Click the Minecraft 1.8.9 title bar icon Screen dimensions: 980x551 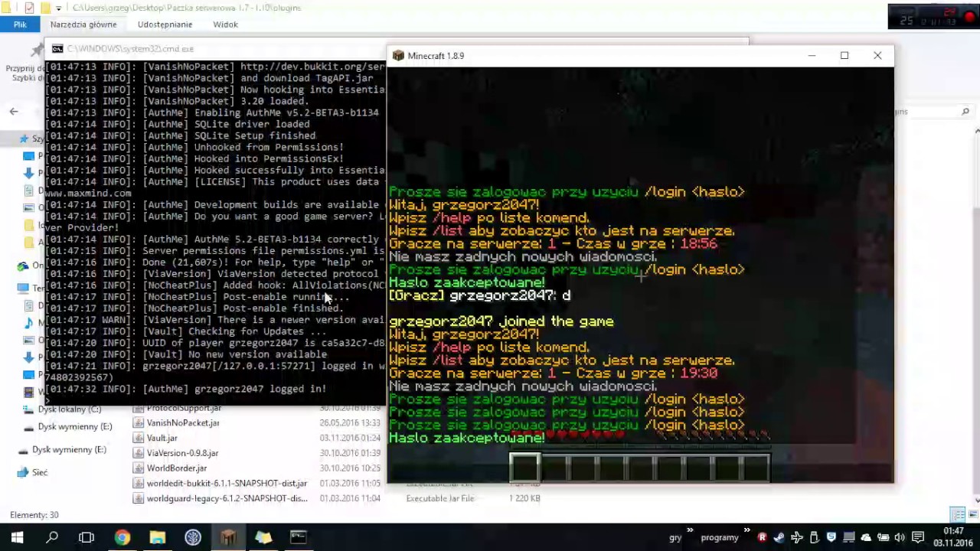point(398,56)
